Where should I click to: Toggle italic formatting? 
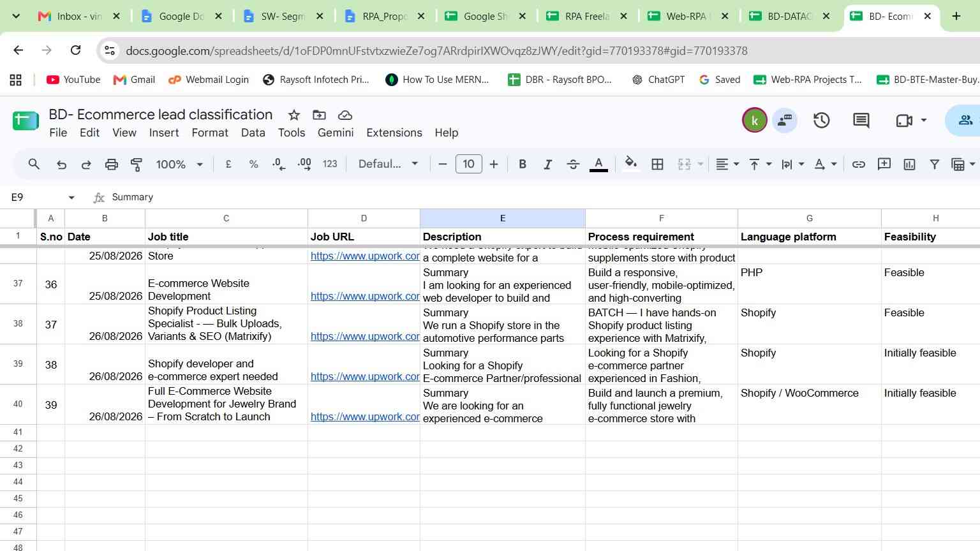click(547, 165)
